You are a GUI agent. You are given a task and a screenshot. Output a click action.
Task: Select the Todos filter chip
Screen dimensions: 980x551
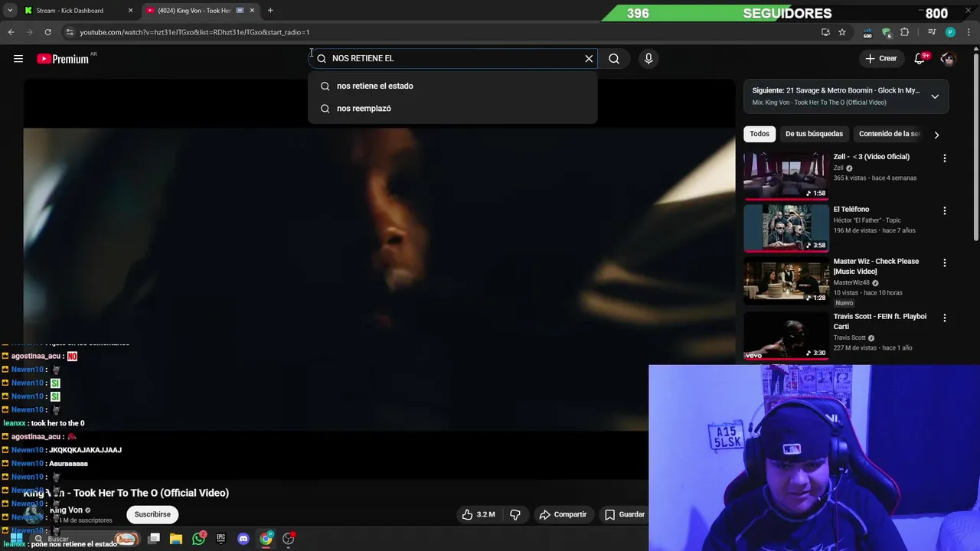[x=759, y=134]
